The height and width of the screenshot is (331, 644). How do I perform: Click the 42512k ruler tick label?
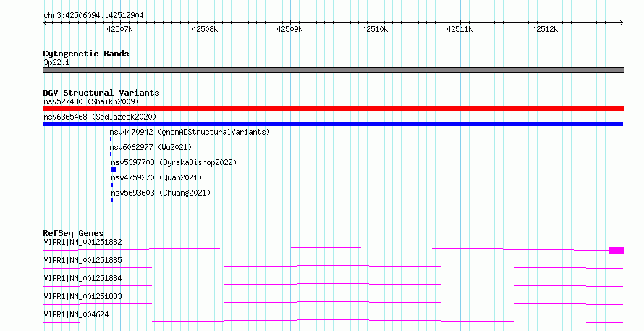(x=545, y=29)
